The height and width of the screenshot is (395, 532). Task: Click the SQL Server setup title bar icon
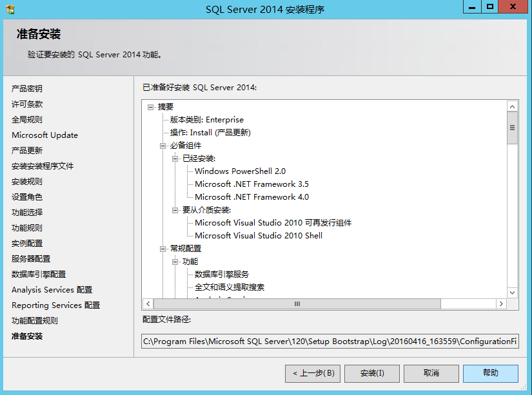pyautogui.click(x=10, y=9)
